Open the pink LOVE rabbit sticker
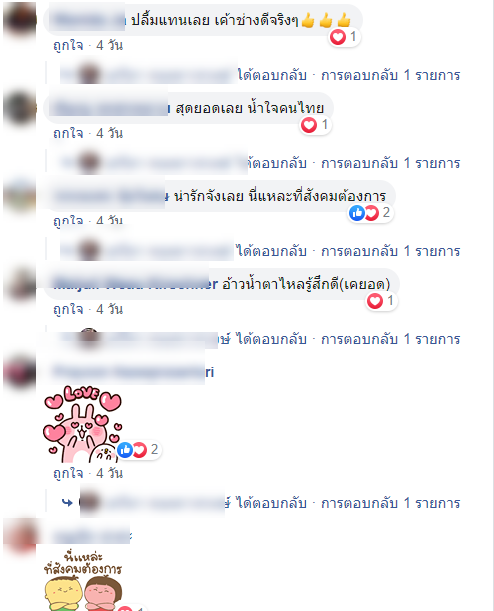This screenshot has height=611, width=494. pyautogui.click(x=82, y=424)
